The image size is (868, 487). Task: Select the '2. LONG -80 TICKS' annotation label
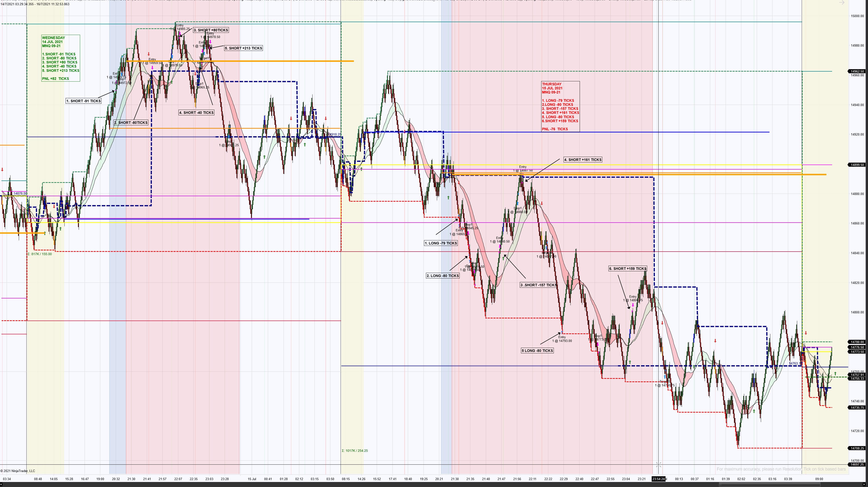coord(443,276)
